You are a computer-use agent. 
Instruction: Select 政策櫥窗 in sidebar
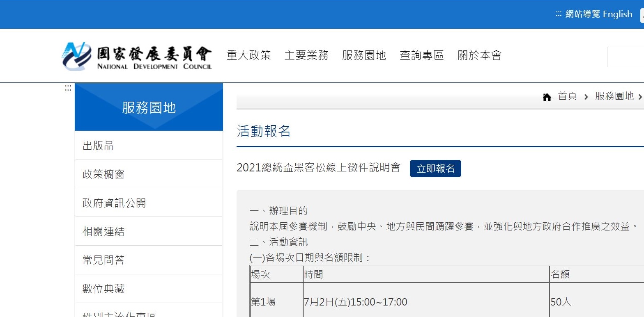tap(149, 174)
